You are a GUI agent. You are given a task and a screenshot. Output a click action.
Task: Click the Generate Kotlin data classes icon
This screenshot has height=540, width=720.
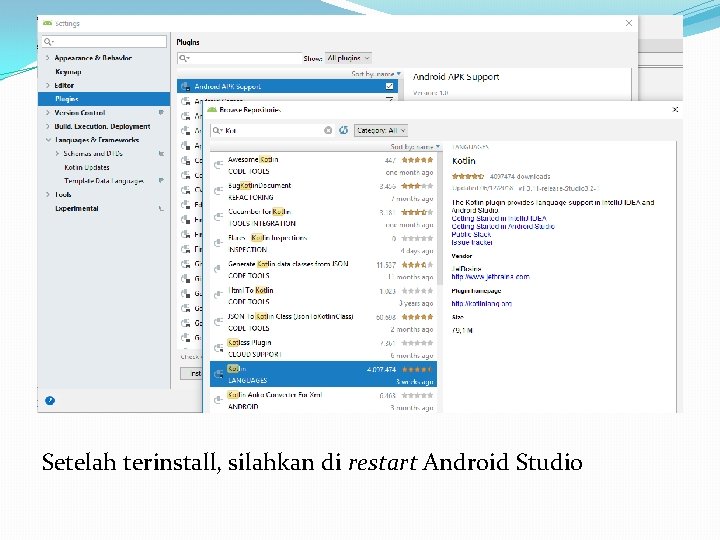coord(219,269)
